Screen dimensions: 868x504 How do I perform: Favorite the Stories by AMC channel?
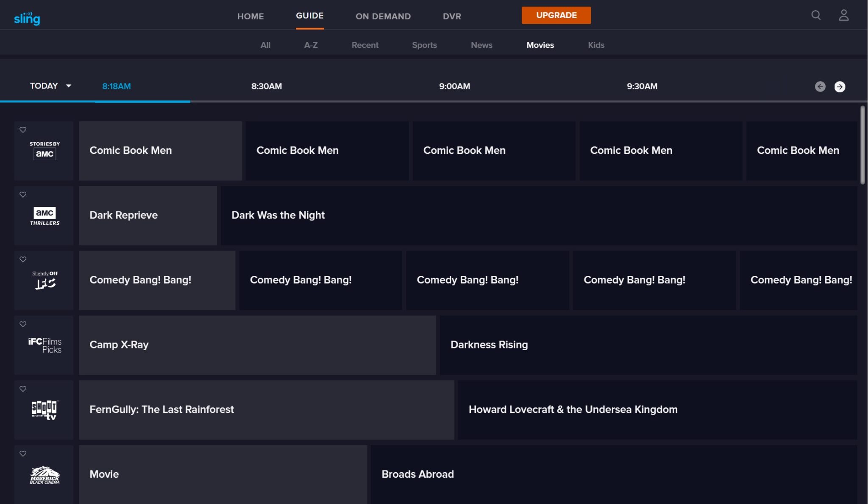[23, 130]
